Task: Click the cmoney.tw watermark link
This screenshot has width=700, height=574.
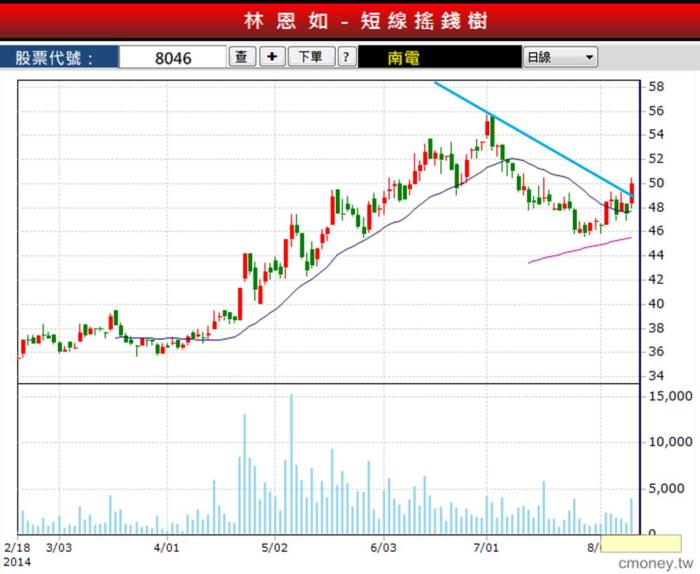Action: pyautogui.click(x=655, y=564)
